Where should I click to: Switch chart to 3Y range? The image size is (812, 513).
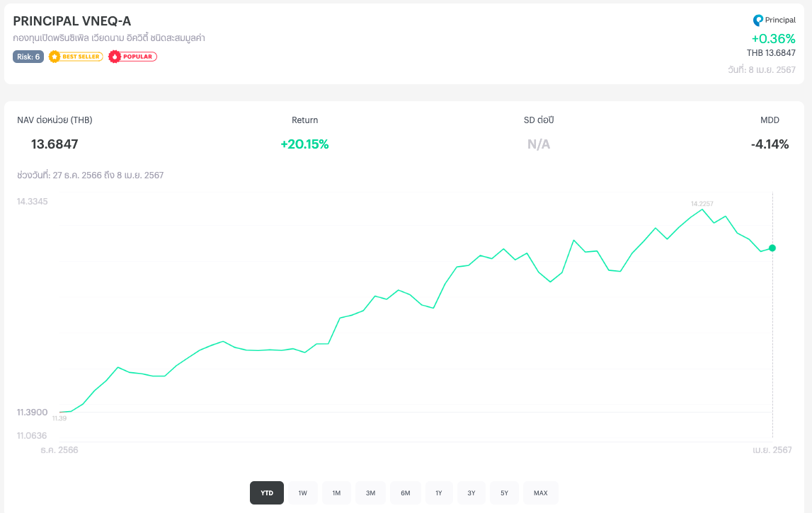tap(471, 492)
